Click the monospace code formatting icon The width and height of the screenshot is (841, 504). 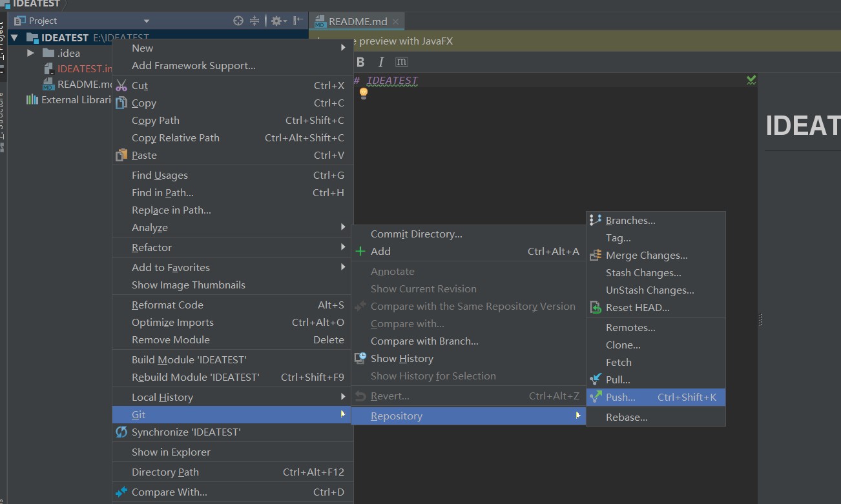coord(401,62)
